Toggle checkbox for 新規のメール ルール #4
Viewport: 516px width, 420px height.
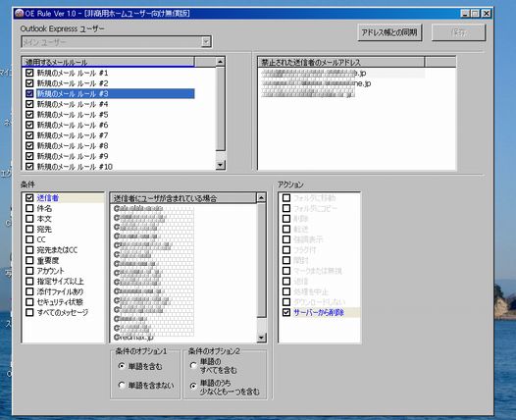pyautogui.click(x=29, y=104)
